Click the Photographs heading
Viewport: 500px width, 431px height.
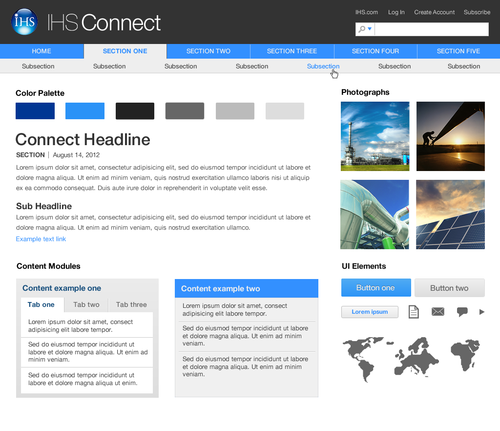365,92
